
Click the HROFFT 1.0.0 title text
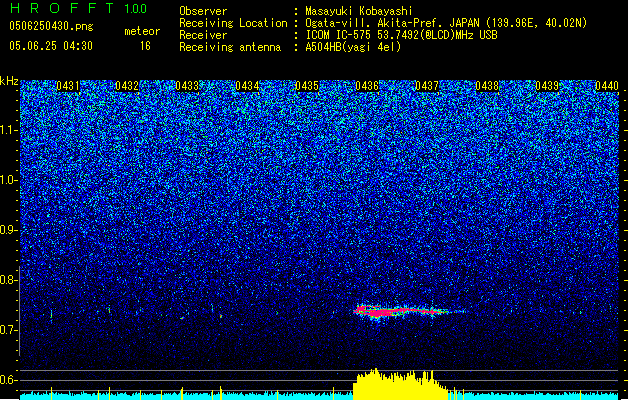pyautogui.click(x=78, y=8)
